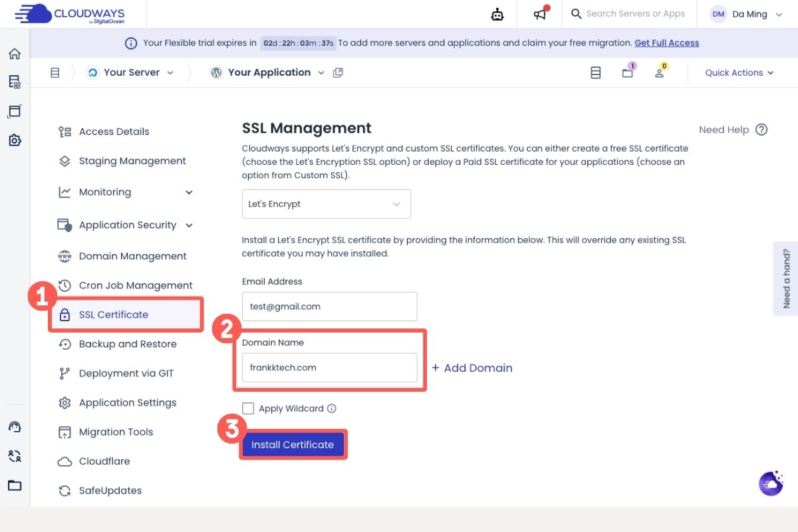
Task: Open the robot assistant icon in header
Action: pyautogui.click(x=497, y=14)
